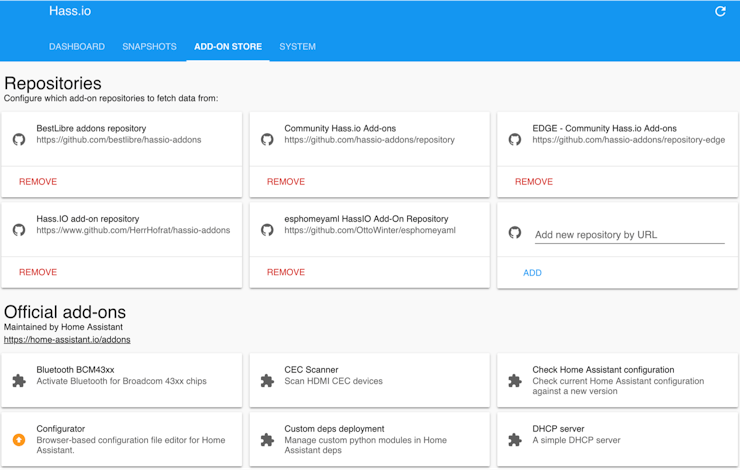
Task: Click GitHub icon on EDGE Community card
Action: tap(515, 139)
